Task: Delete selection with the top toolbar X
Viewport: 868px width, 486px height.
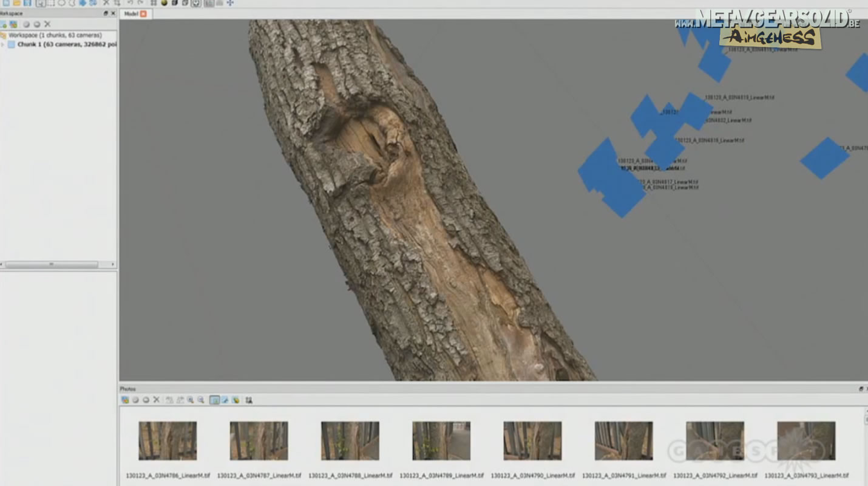Action: pyautogui.click(x=106, y=3)
